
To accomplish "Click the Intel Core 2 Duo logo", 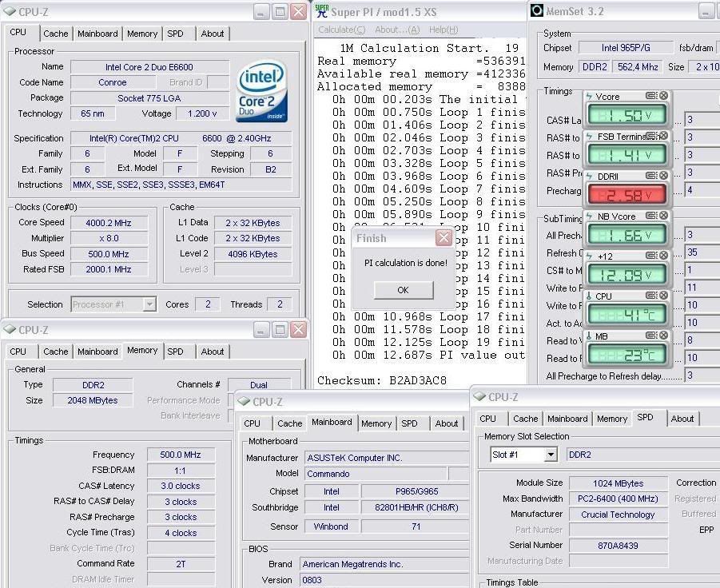I will point(262,92).
